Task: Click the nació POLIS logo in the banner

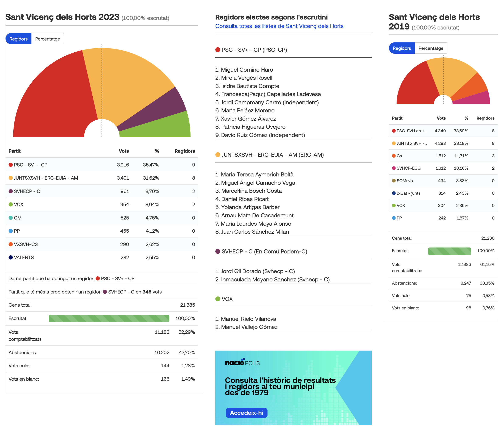Action: click(x=242, y=362)
